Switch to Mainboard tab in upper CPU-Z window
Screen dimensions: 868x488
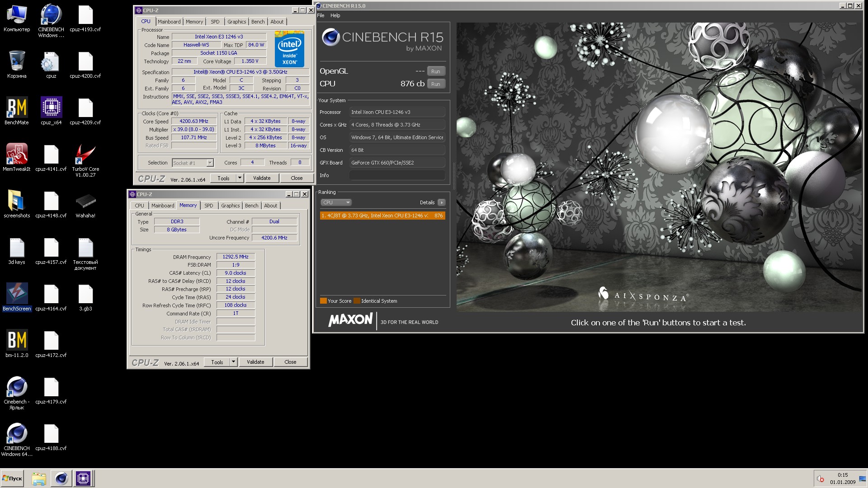click(169, 22)
